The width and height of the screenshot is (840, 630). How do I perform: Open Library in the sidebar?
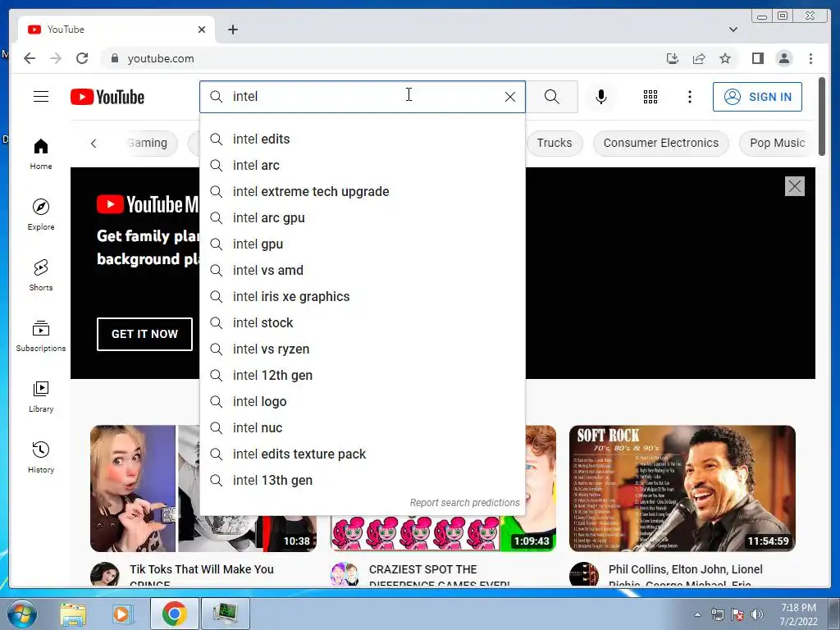pyautogui.click(x=41, y=396)
